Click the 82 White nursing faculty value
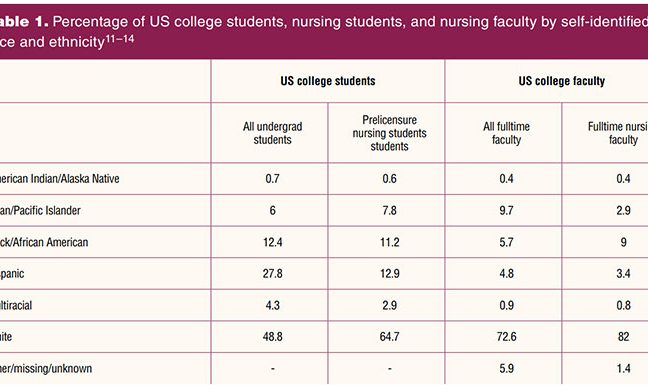The image size is (648, 389). point(623,336)
